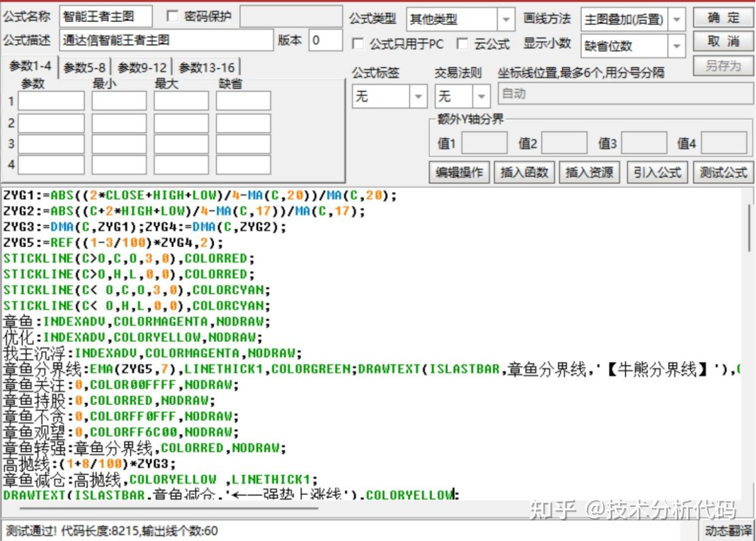The height and width of the screenshot is (541, 756).
Task: Click the 编辑操作 button
Action: (459, 172)
